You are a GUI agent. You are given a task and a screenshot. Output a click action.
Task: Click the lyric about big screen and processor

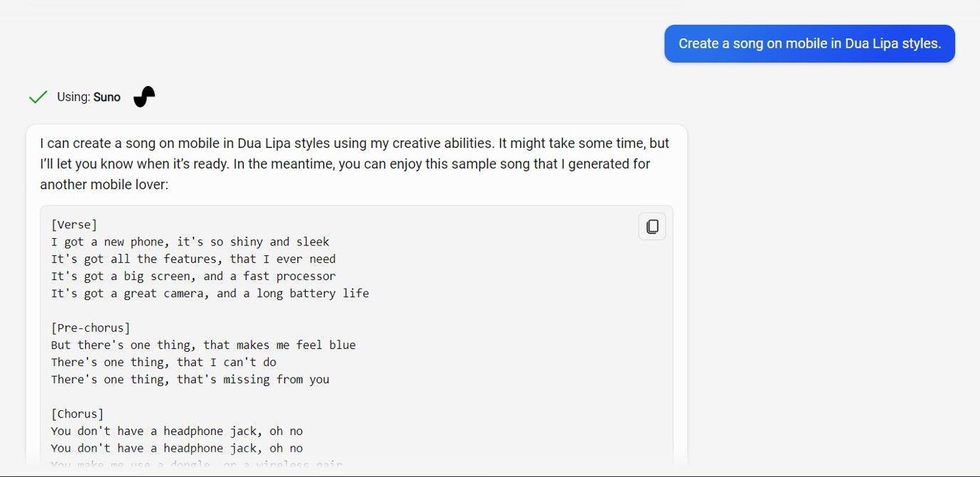(x=193, y=276)
